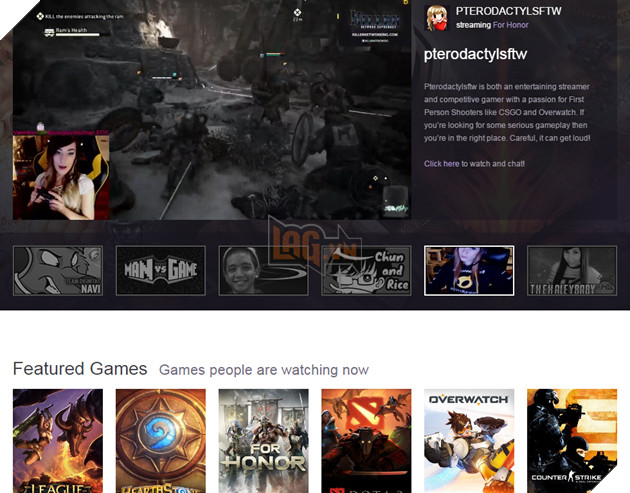Open Counter-Strike game cover
Screen dimensions: 630x493
[572, 441]
